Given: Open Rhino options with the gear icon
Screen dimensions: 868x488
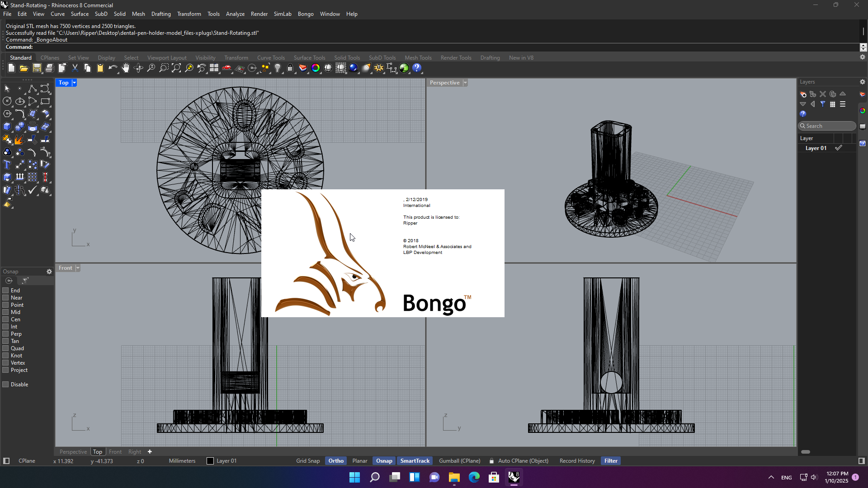Looking at the screenshot, I should point(379,68).
